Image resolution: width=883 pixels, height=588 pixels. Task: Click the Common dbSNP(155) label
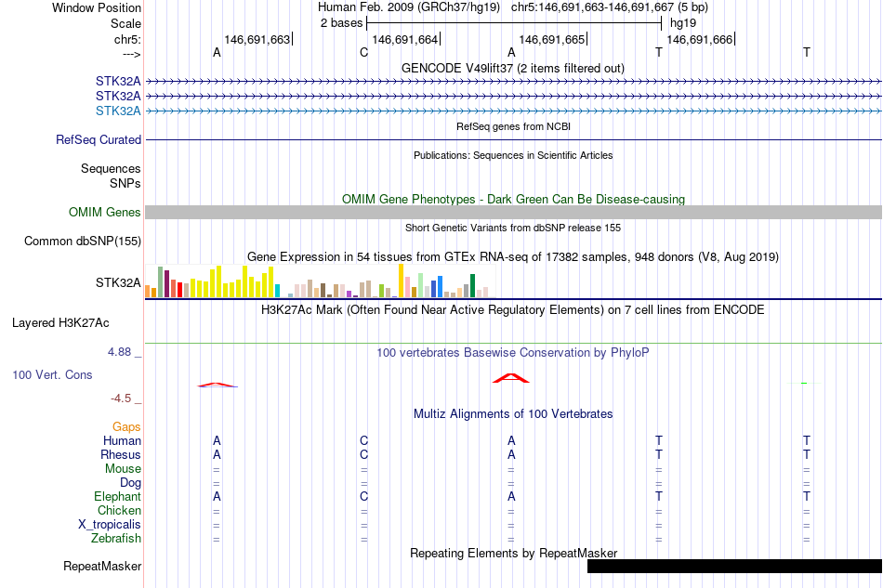(x=82, y=241)
